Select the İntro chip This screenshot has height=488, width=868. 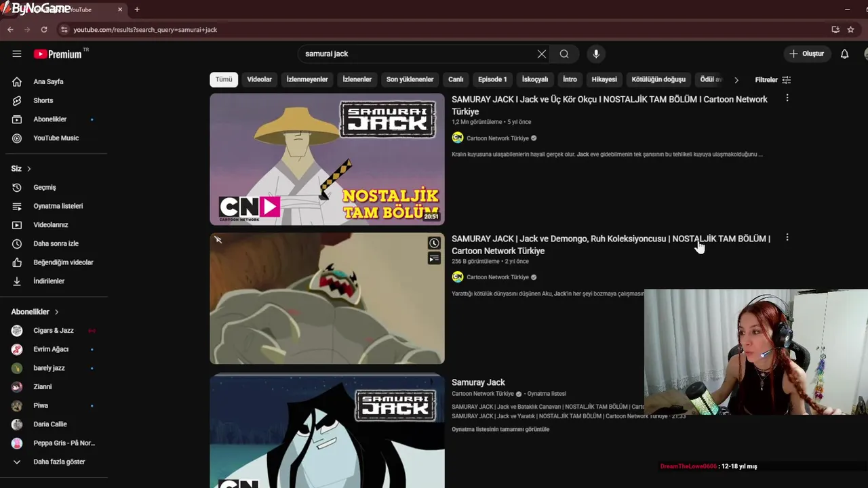570,79
